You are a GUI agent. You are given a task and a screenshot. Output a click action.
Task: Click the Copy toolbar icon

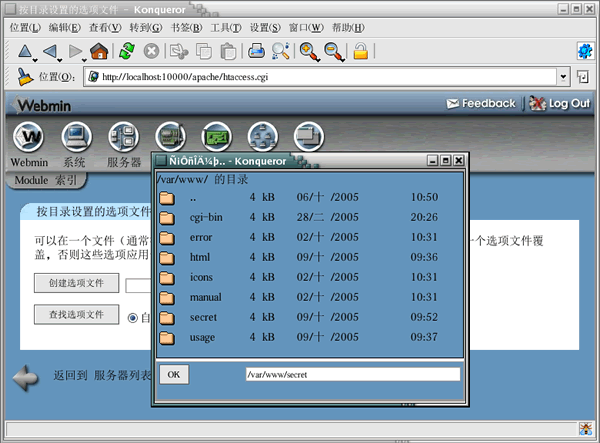click(x=204, y=51)
